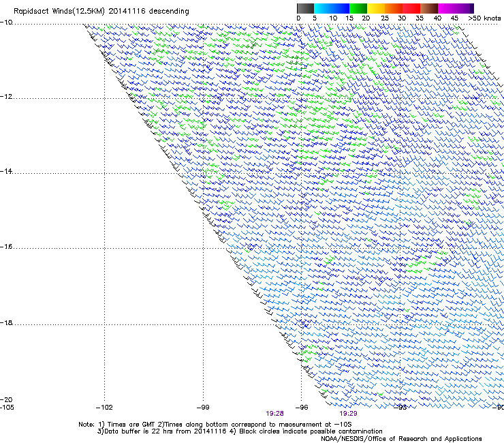Click the brown 35-40 knots legend segment
Viewport: 504px width, 443px height.
pos(429,8)
